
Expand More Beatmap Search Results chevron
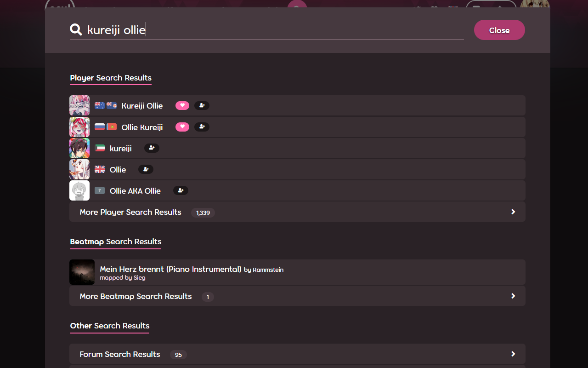pyautogui.click(x=513, y=296)
